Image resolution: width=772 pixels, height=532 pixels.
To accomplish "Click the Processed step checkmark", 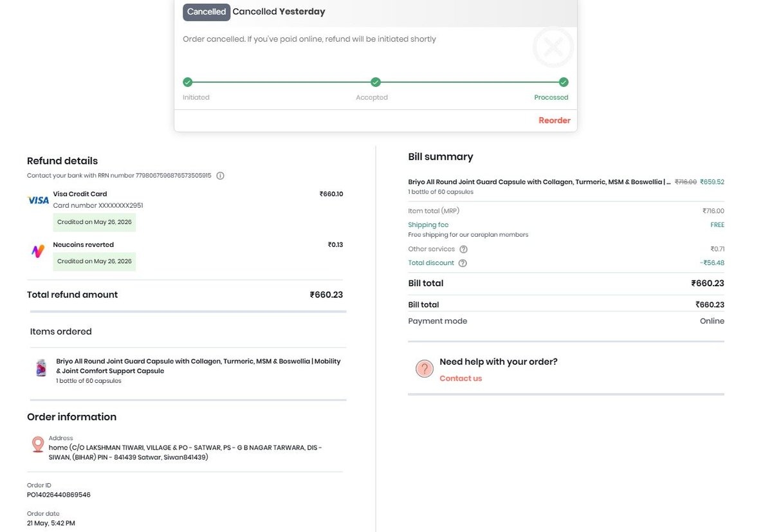I will pyautogui.click(x=564, y=82).
